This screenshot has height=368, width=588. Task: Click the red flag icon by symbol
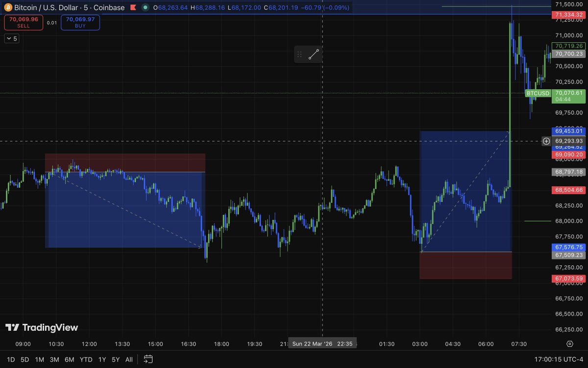[x=132, y=8]
